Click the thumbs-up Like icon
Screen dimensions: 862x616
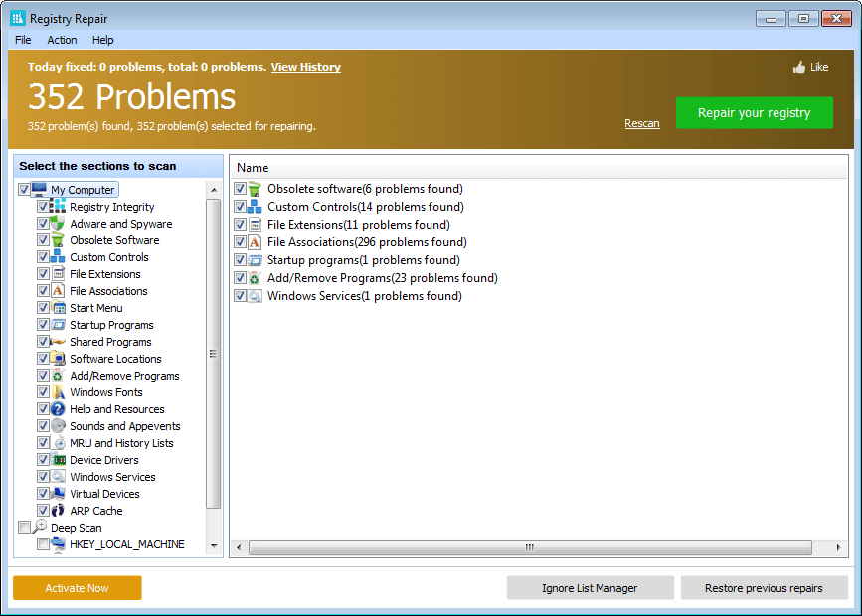point(799,67)
